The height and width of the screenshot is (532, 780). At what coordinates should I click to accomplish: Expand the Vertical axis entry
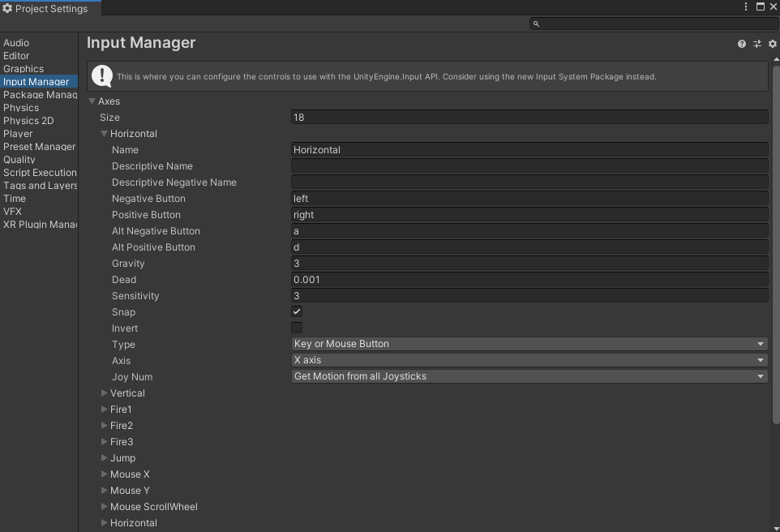(105, 393)
